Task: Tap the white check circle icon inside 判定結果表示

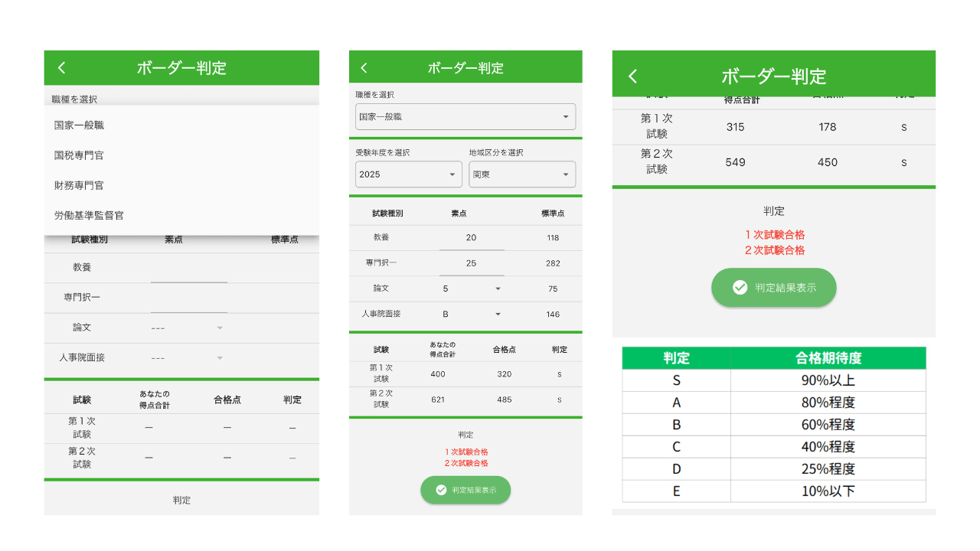Action: click(740, 288)
